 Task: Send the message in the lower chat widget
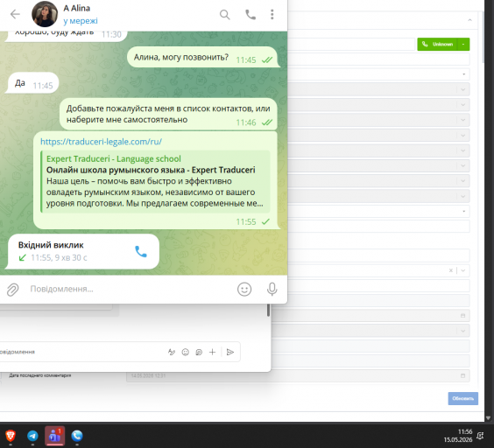230,352
